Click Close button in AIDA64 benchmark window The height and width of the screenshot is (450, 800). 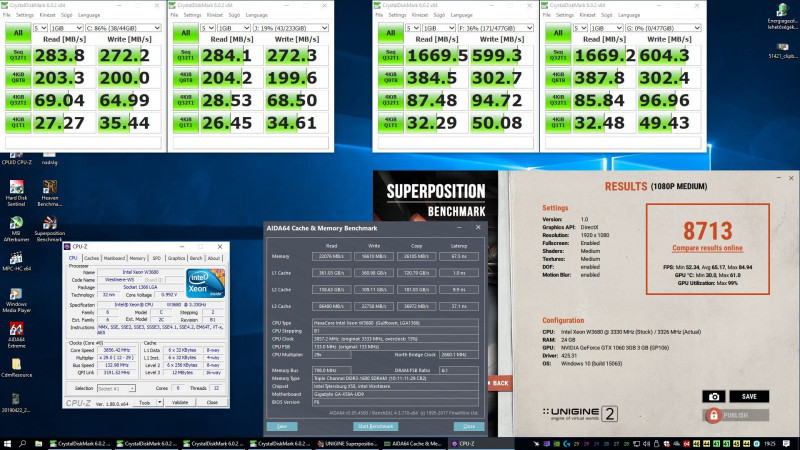point(469,427)
